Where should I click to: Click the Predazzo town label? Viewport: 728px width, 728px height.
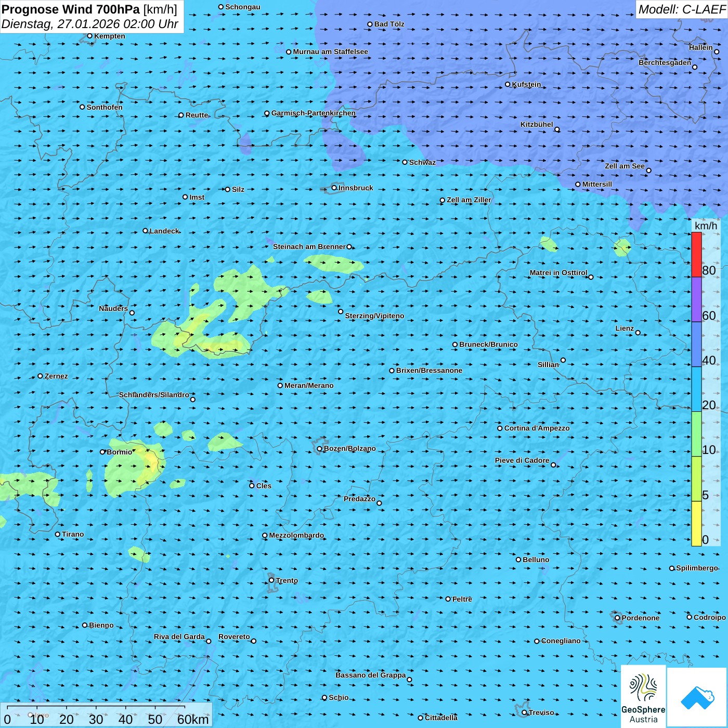[359, 499]
